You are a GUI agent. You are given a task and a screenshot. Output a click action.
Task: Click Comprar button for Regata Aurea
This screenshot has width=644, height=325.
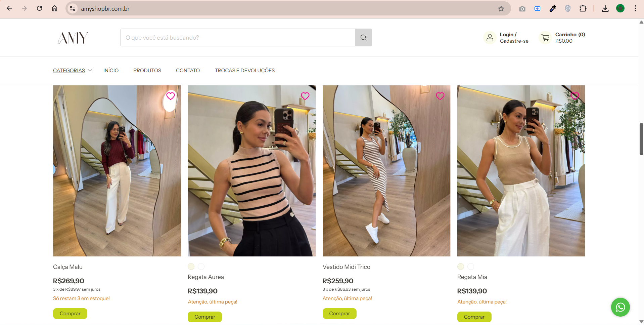pos(205,317)
